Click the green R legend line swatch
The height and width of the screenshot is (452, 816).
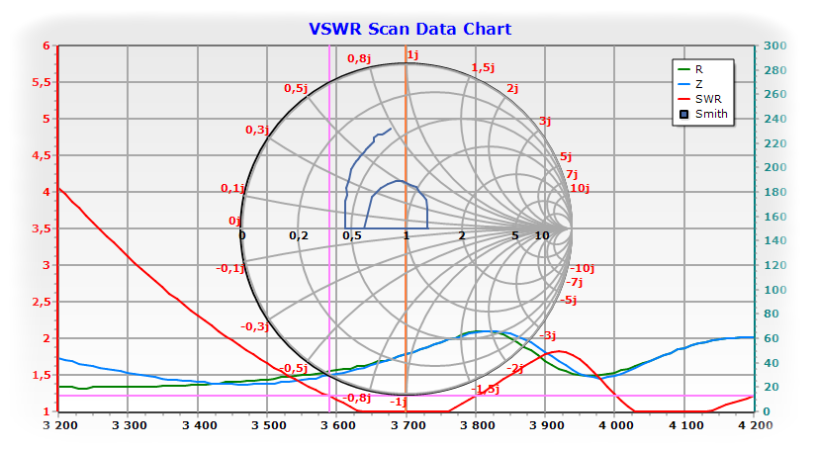pos(684,69)
